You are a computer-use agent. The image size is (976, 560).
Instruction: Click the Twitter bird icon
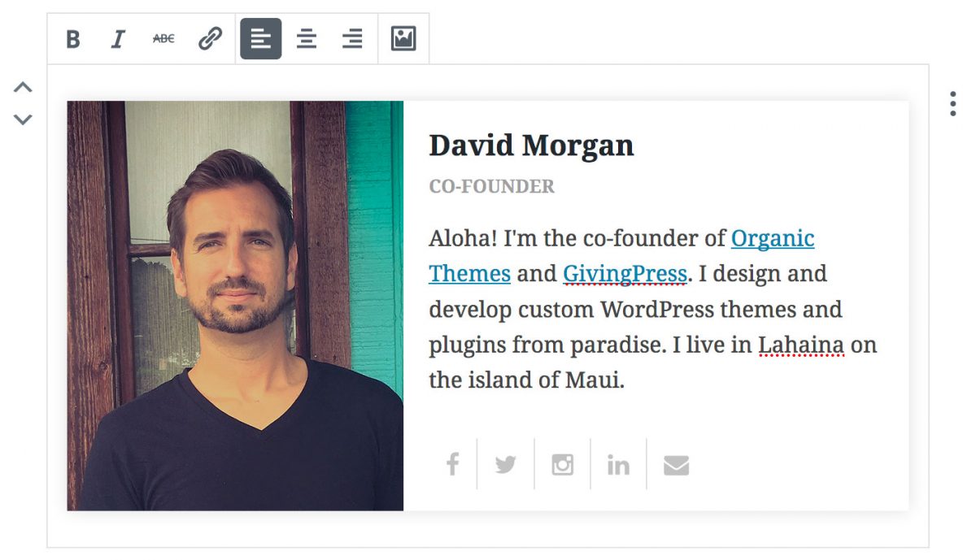[506, 465]
